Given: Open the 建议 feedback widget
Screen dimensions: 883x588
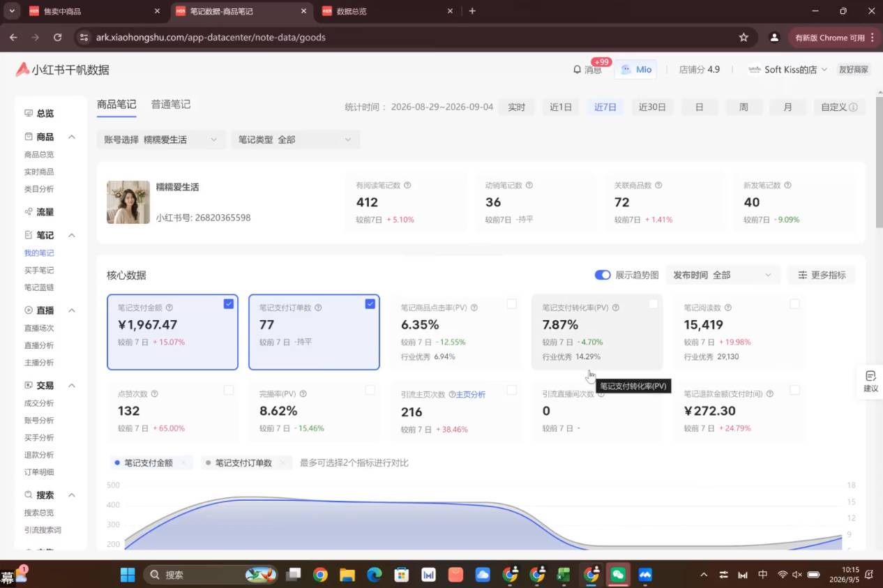Looking at the screenshot, I should 870,381.
